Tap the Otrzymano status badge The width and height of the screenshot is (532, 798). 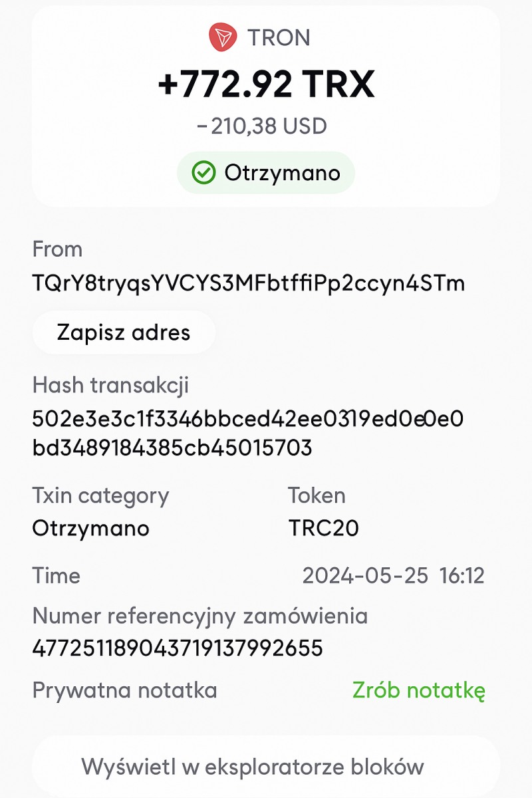tap(266, 173)
